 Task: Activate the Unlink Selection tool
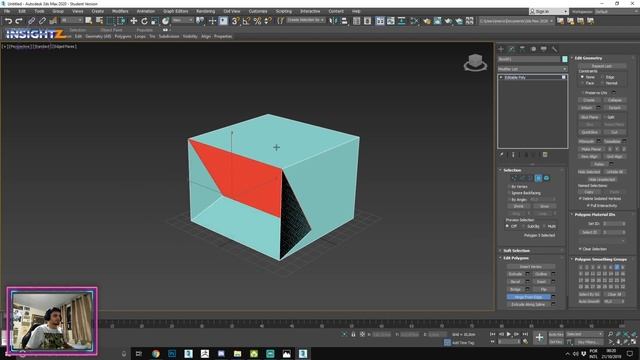tap(42, 21)
